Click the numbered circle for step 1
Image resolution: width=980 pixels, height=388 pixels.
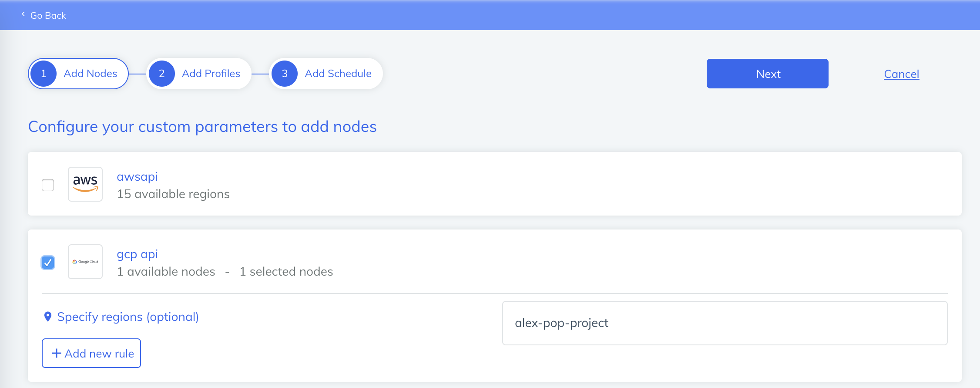[x=43, y=73]
